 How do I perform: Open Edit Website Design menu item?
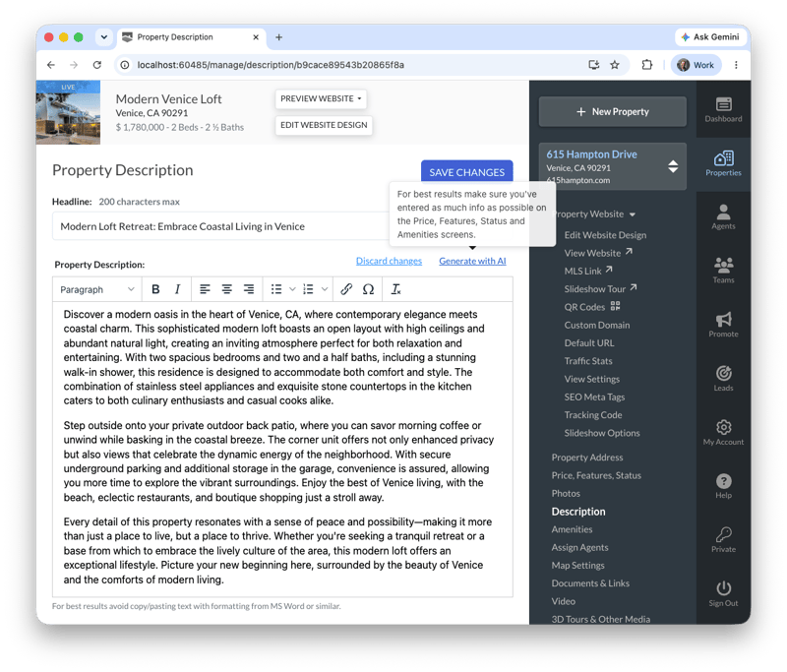pos(605,235)
